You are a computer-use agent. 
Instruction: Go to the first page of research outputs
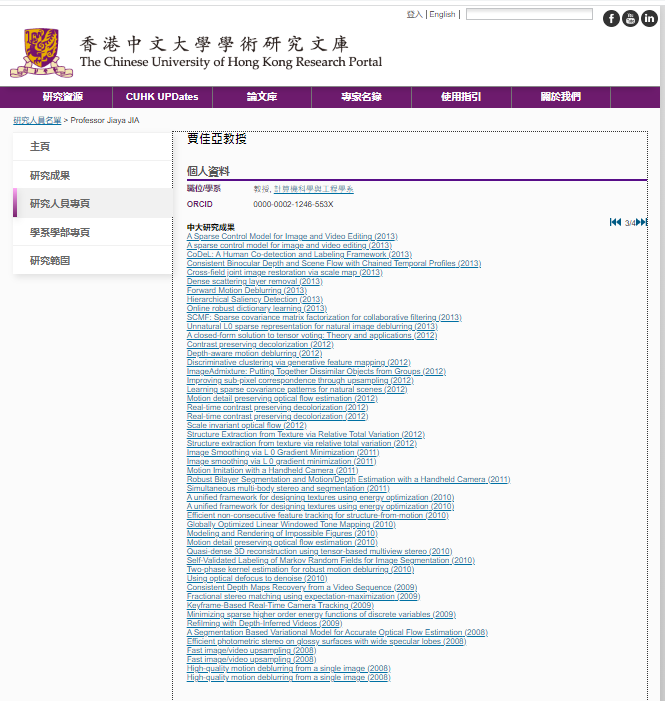[x=613, y=222]
